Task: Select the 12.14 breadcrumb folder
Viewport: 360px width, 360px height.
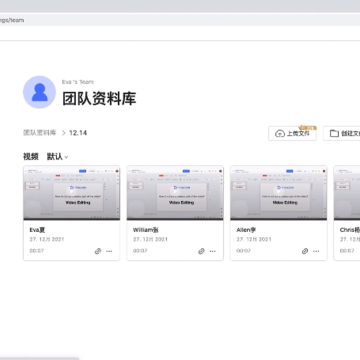Action: 78,133
